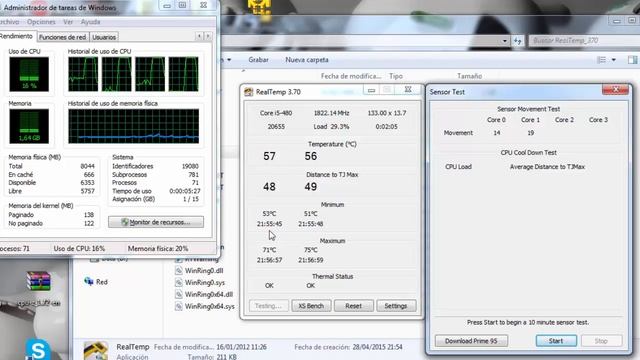Open the Ver menu in Task Manager
Screen dimensions: 640x360
pyautogui.click(x=68, y=22)
